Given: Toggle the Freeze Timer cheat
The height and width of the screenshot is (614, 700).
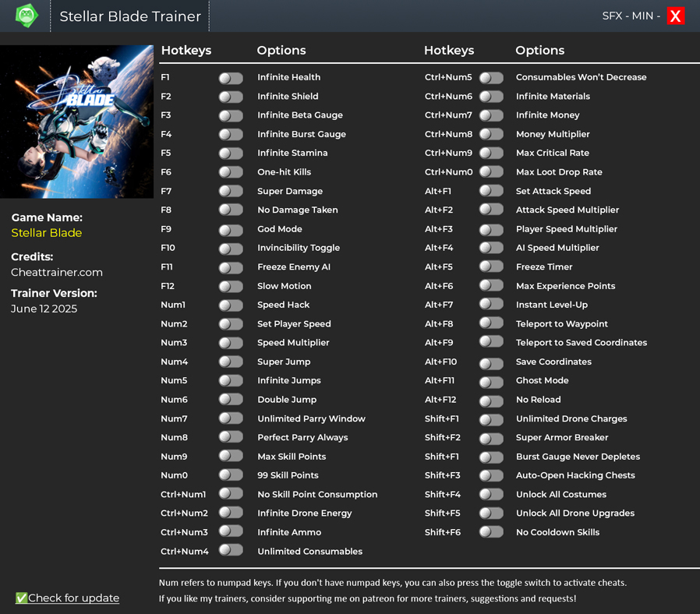Looking at the screenshot, I should pyautogui.click(x=491, y=266).
